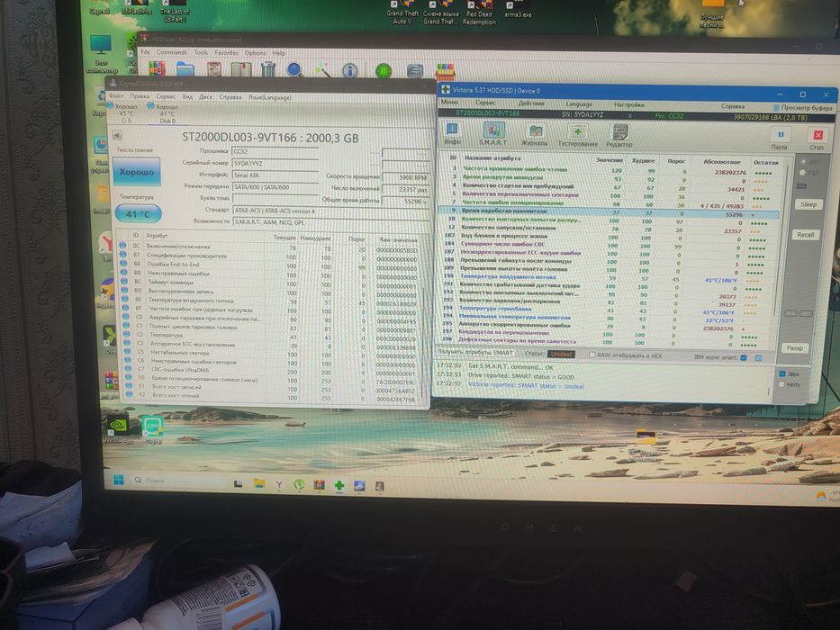
Task: Open Язык(Language) menu in CrystalDiskInfo
Action: tap(269, 97)
